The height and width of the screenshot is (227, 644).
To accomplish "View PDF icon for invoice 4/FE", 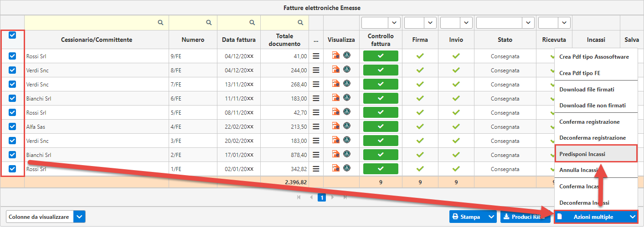I will pos(336,126).
